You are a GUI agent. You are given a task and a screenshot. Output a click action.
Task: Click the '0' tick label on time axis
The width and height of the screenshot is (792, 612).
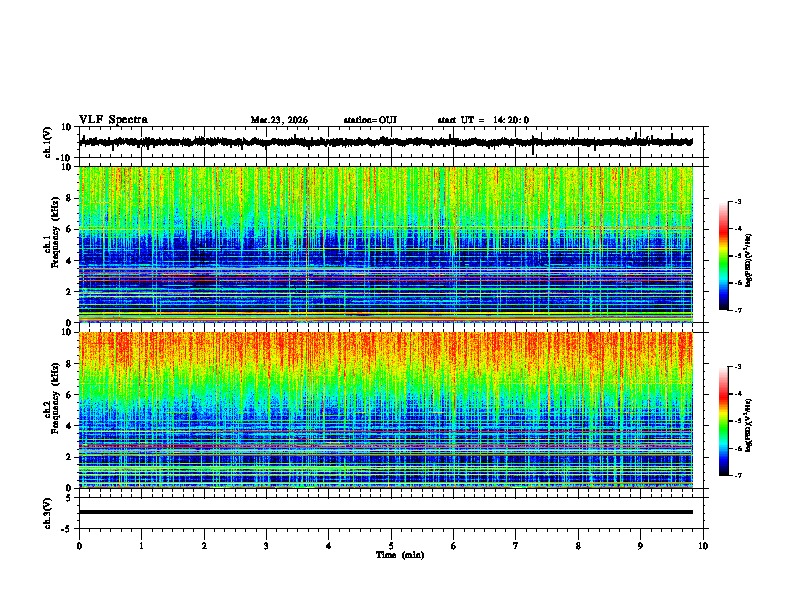[x=79, y=546]
